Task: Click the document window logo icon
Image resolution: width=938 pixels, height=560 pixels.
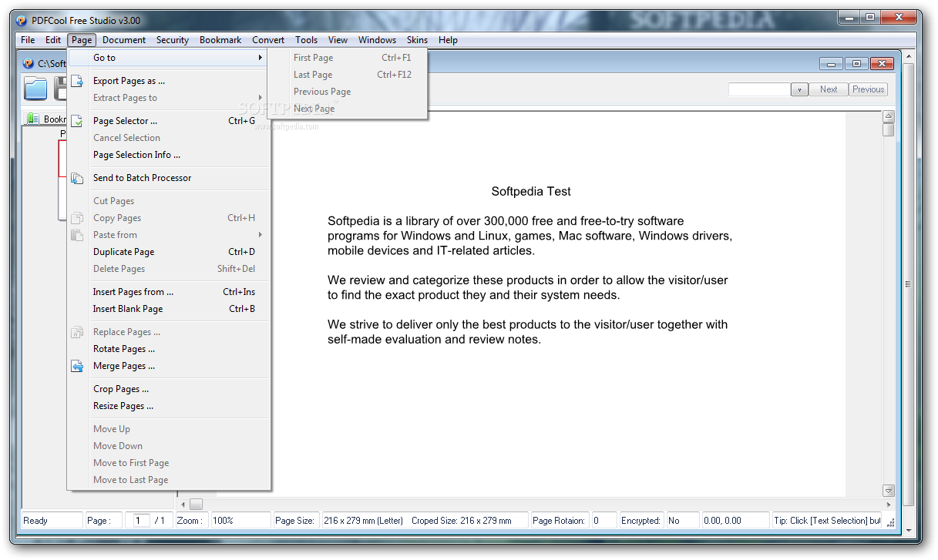Action: [29, 63]
